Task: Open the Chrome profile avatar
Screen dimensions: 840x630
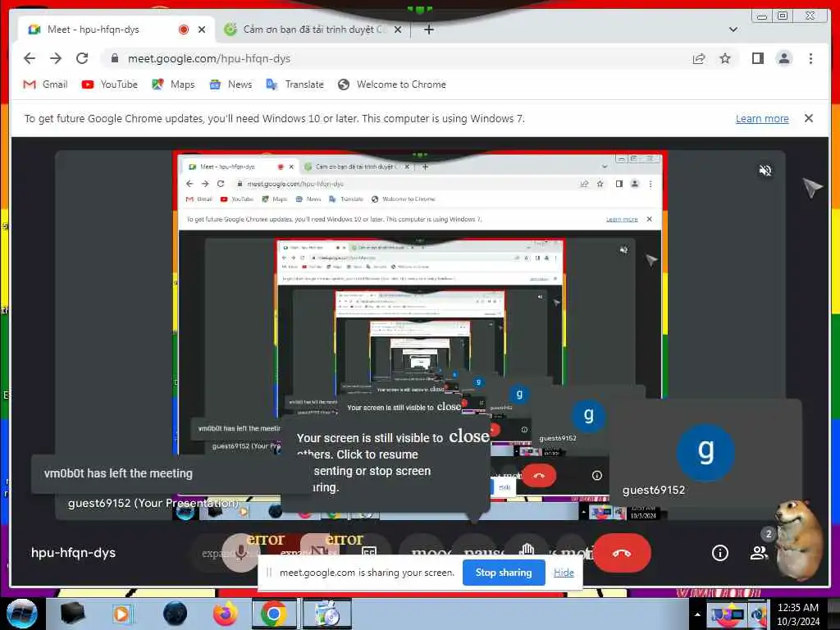Action: pyautogui.click(x=783, y=58)
